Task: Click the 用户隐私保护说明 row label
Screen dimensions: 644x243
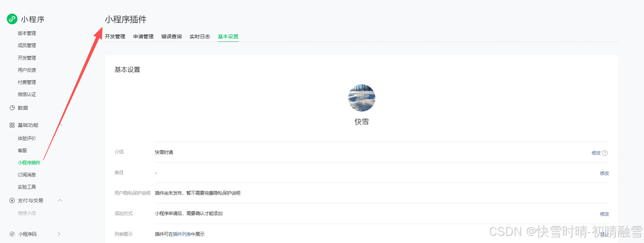Action: pos(132,193)
